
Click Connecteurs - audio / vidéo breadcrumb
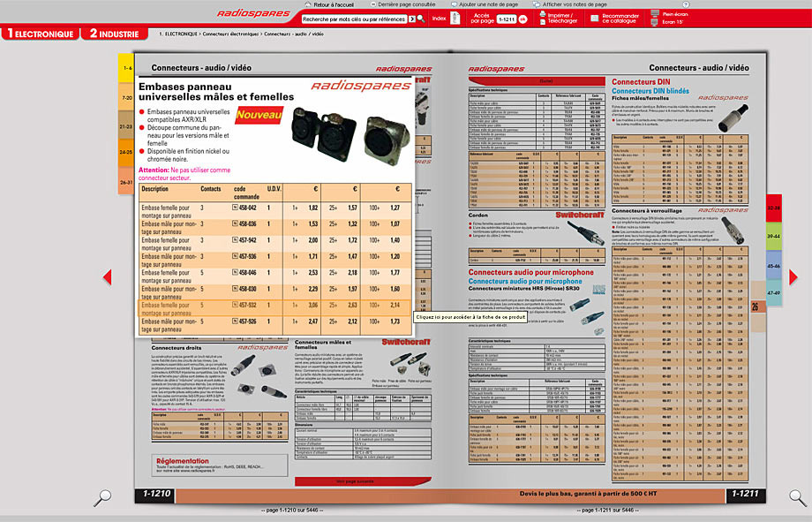(x=294, y=34)
